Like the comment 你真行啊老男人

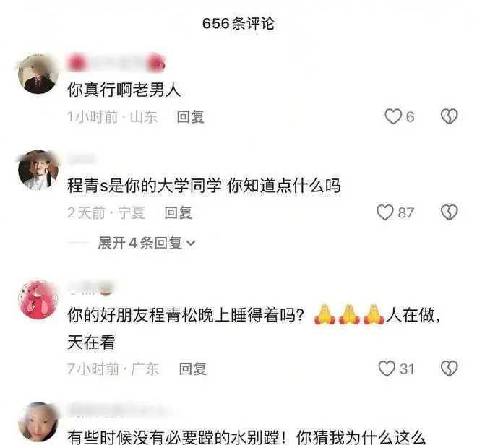tap(393, 116)
